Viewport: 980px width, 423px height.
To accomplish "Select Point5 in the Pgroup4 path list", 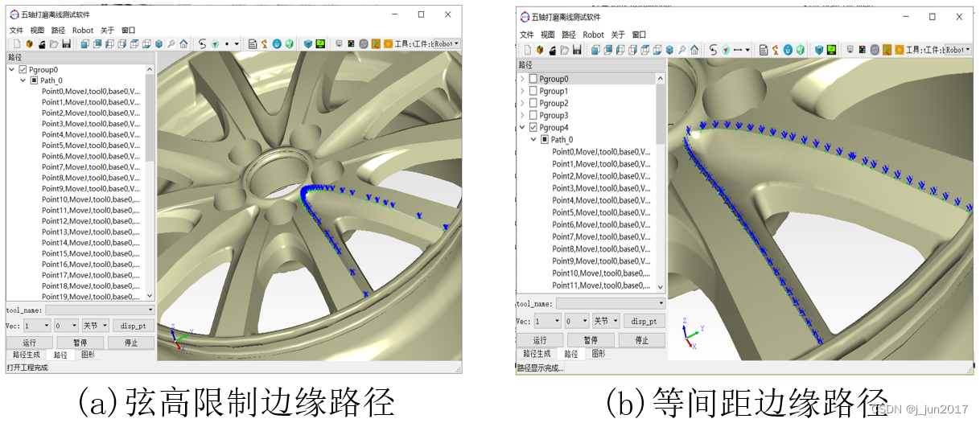I will (599, 212).
